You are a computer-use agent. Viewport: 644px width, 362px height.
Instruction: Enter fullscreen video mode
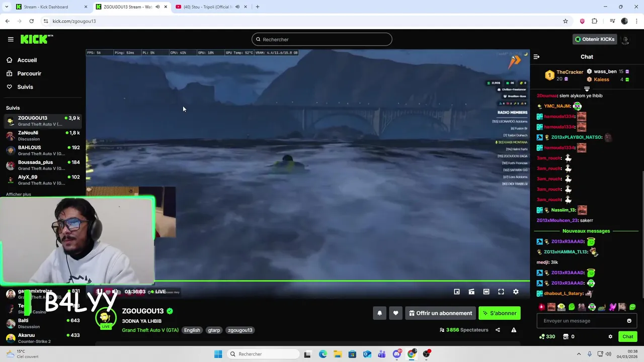pos(501,292)
